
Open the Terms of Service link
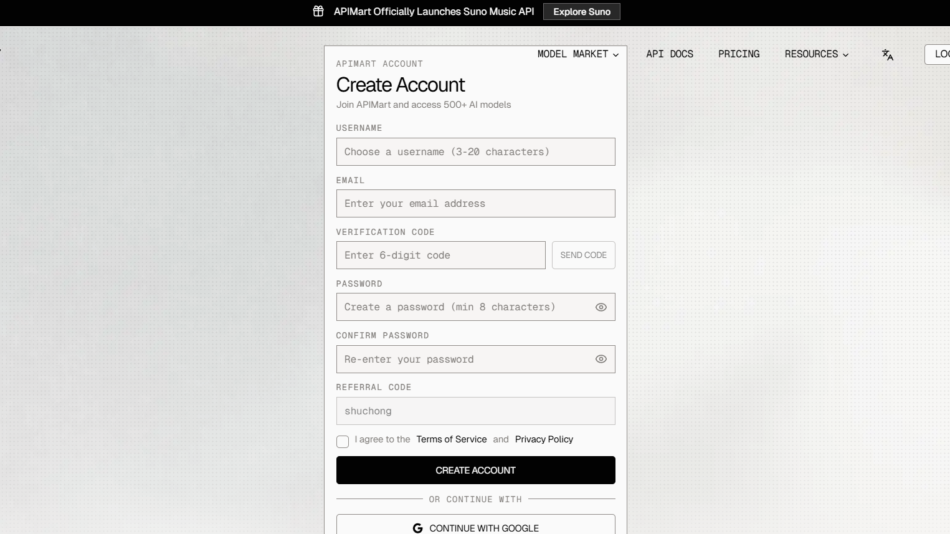click(451, 439)
